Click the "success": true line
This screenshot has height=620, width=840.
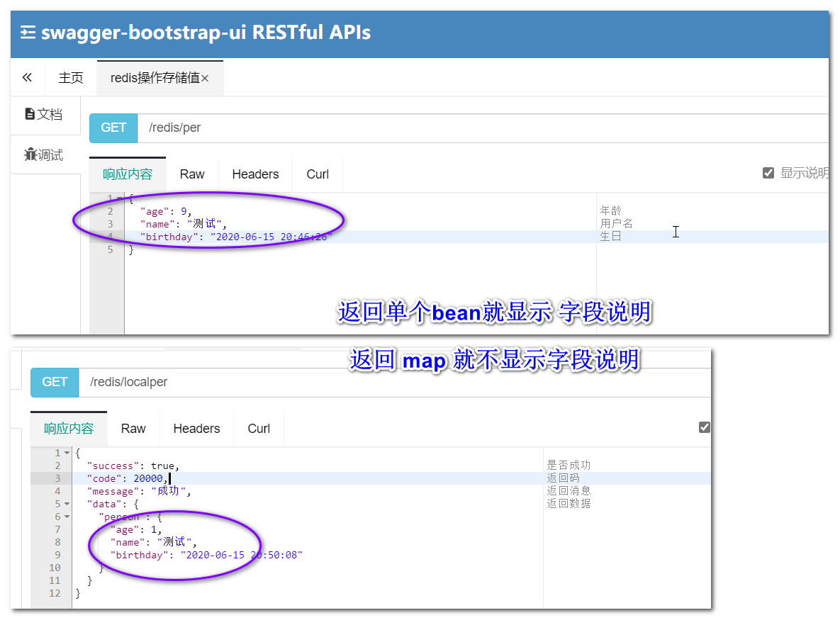tap(133, 466)
